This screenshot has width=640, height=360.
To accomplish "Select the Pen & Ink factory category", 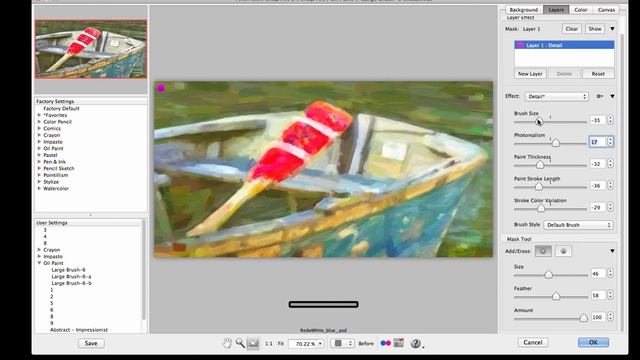I will 54,162.
